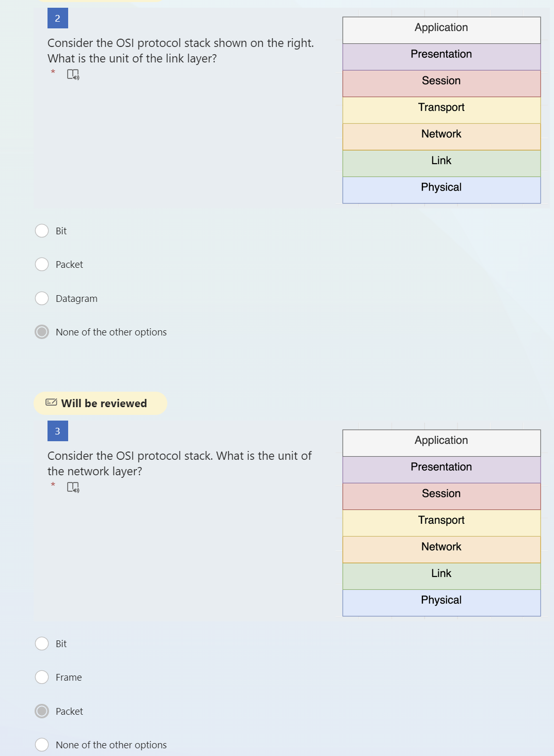The height and width of the screenshot is (756, 554).
Task: Click the Transport layer in the bottom diagram
Action: coord(441,520)
